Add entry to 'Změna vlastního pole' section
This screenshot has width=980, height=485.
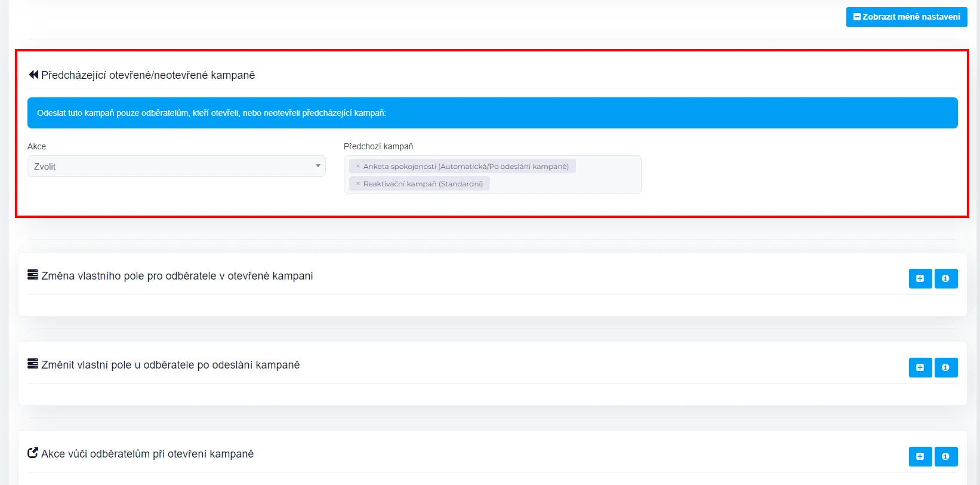(920, 278)
